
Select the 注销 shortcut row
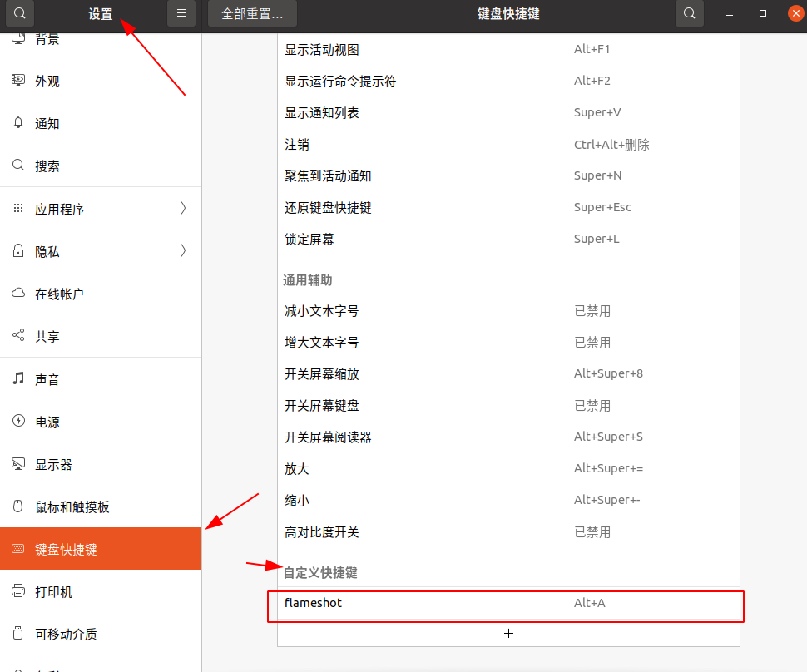point(508,145)
